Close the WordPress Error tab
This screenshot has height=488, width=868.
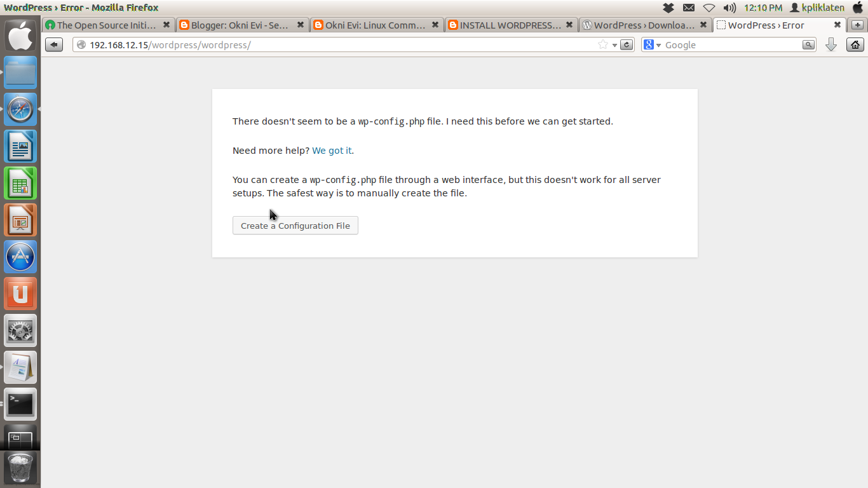pos(837,25)
